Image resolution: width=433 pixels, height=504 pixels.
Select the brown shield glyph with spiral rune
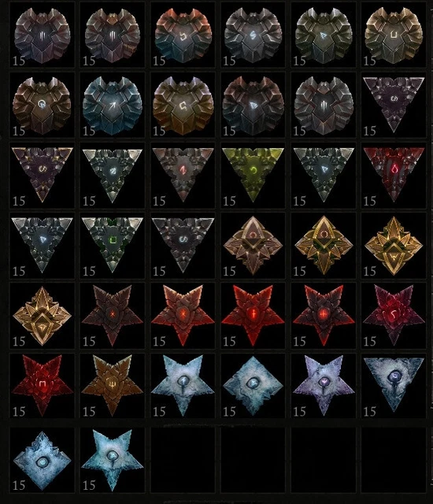[42, 105]
